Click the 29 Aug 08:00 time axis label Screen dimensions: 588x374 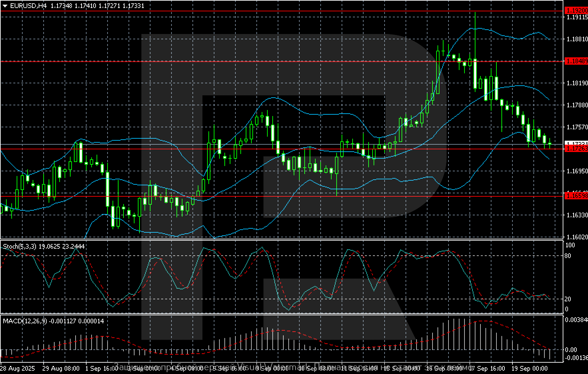pyautogui.click(x=61, y=368)
